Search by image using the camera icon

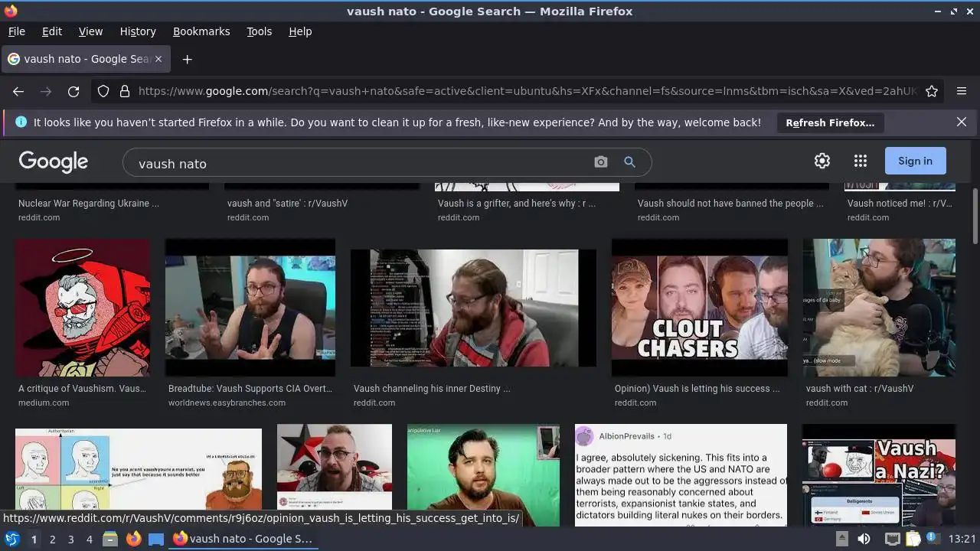tap(601, 162)
